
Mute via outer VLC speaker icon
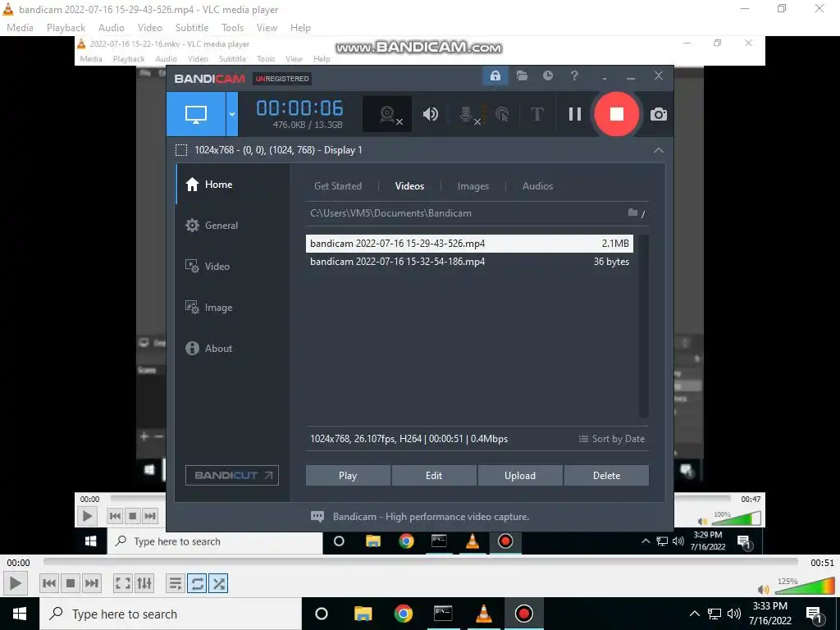point(764,590)
